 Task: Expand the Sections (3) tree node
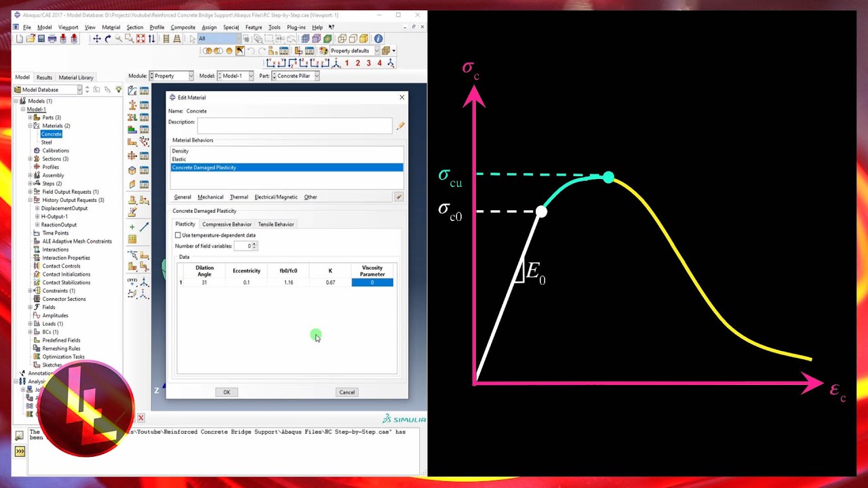[x=30, y=159]
